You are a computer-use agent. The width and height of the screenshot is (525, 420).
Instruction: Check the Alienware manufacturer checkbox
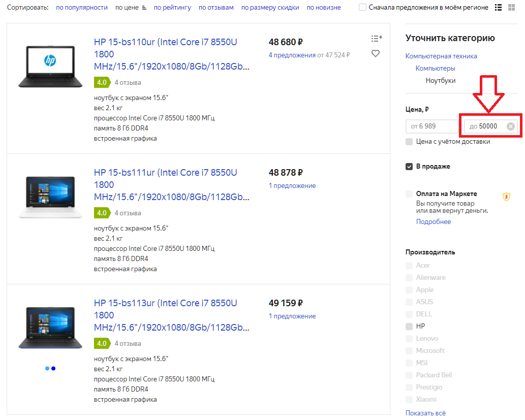pyautogui.click(x=409, y=277)
